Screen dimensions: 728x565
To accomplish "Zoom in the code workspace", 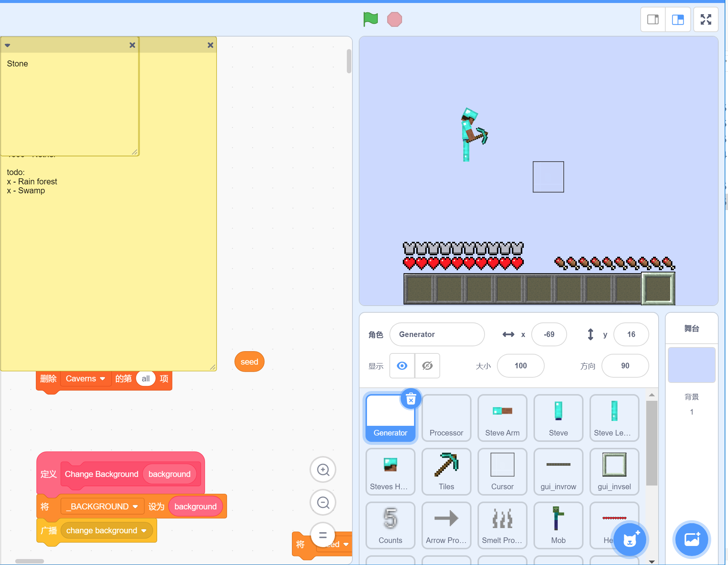I will 323,469.
